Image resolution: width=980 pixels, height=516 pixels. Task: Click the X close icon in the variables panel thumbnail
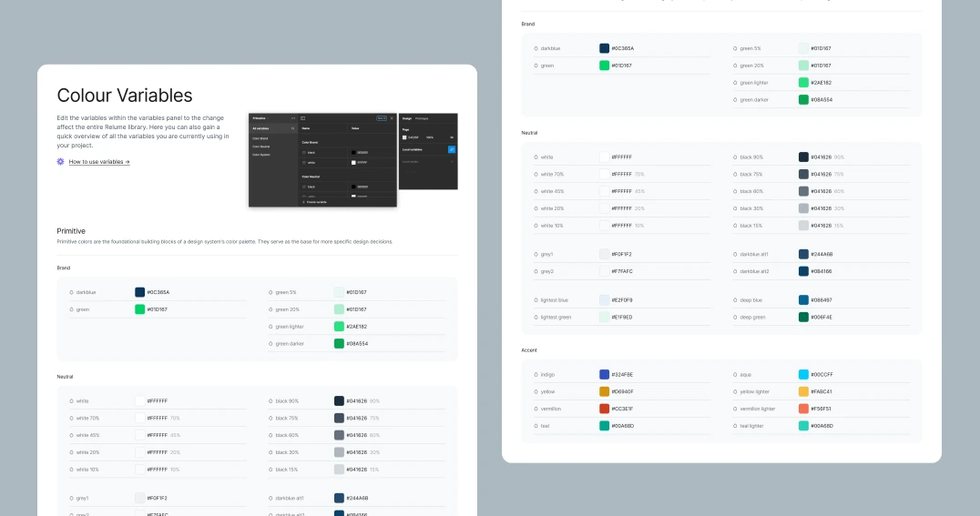392,118
